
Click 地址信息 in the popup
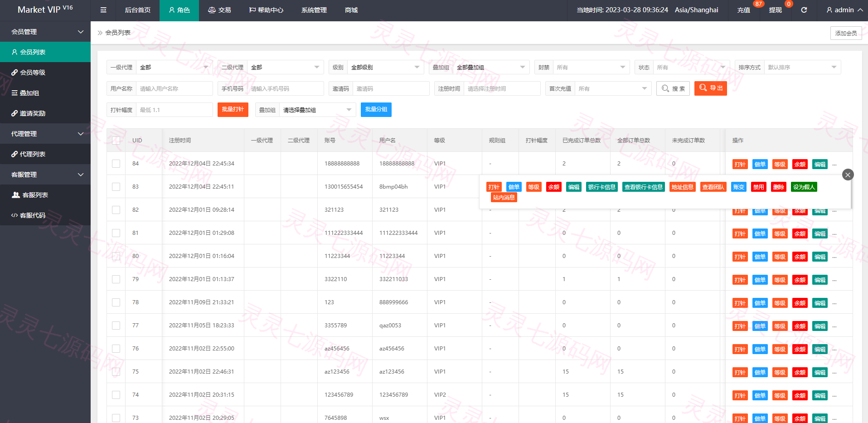coord(683,187)
